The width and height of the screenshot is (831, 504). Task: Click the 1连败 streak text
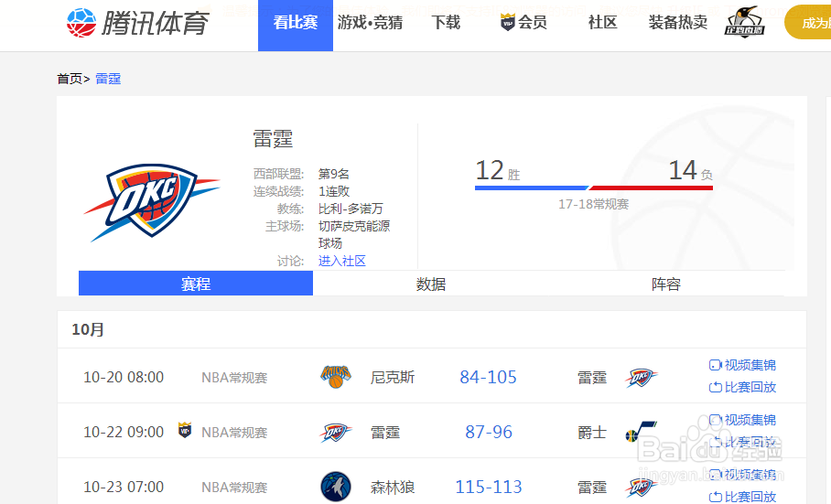click(x=334, y=191)
